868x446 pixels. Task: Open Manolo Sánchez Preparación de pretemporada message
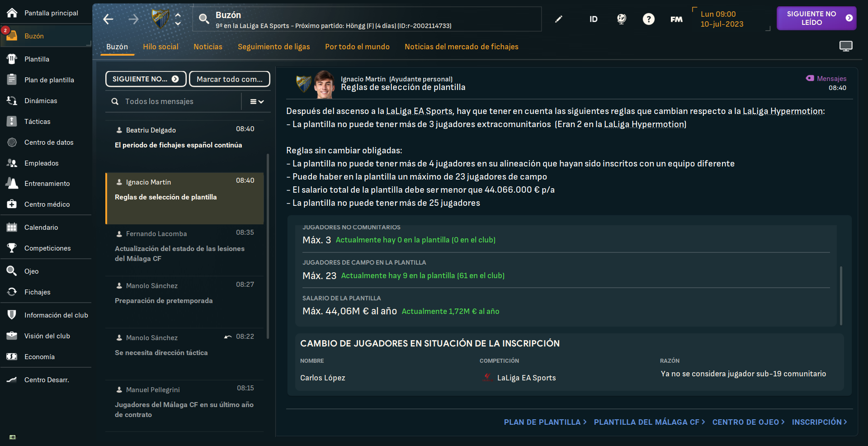coord(185,302)
